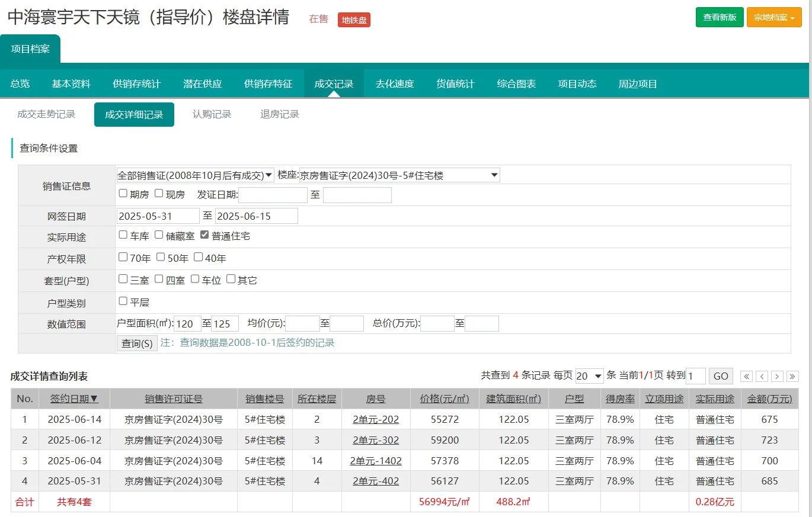Open 货值统计 menu item
The image size is (812, 517).
coord(455,84)
